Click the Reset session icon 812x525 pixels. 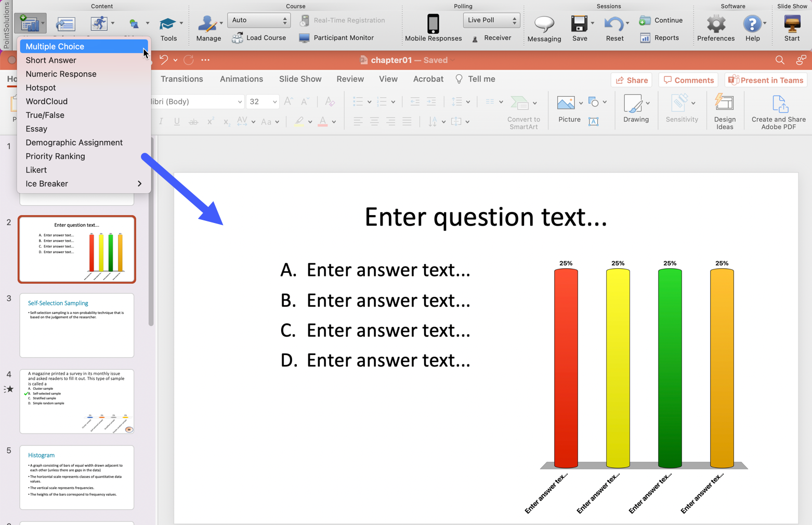click(613, 24)
